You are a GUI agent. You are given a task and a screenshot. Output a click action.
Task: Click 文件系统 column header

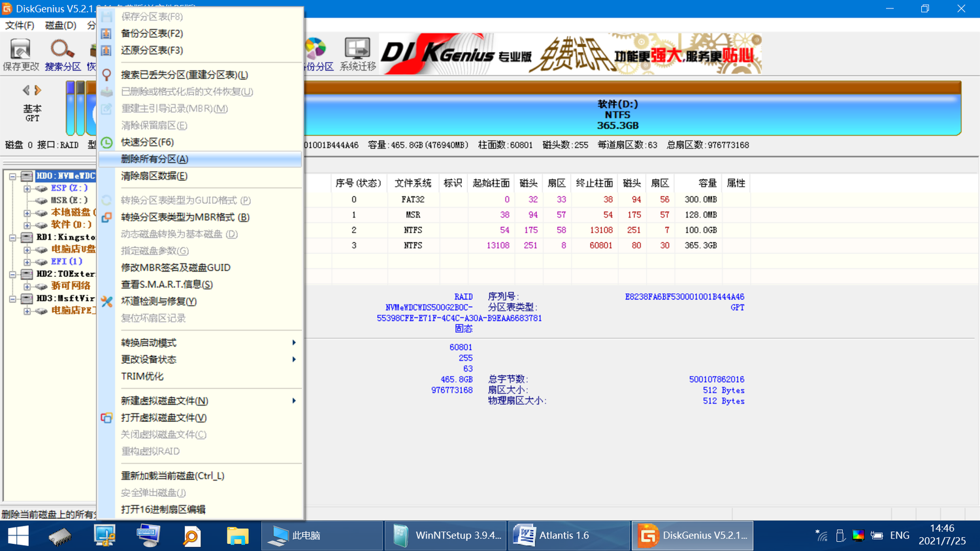[413, 183]
